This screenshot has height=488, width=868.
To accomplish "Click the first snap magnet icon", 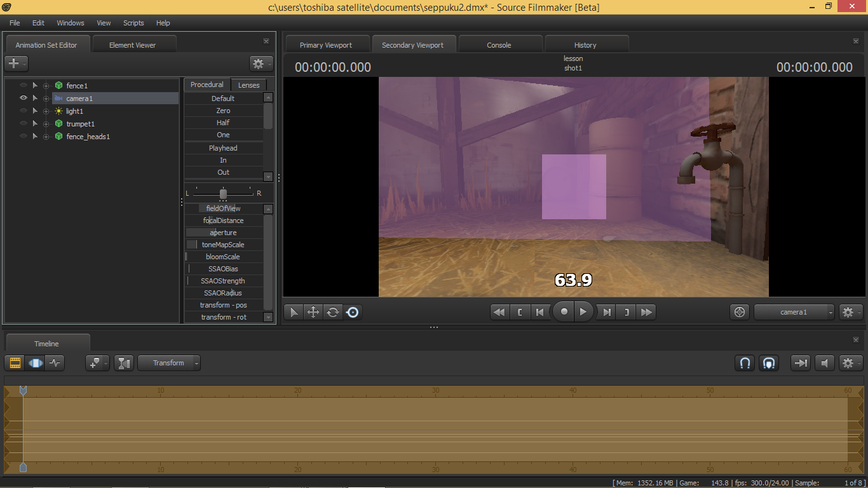I will (745, 363).
